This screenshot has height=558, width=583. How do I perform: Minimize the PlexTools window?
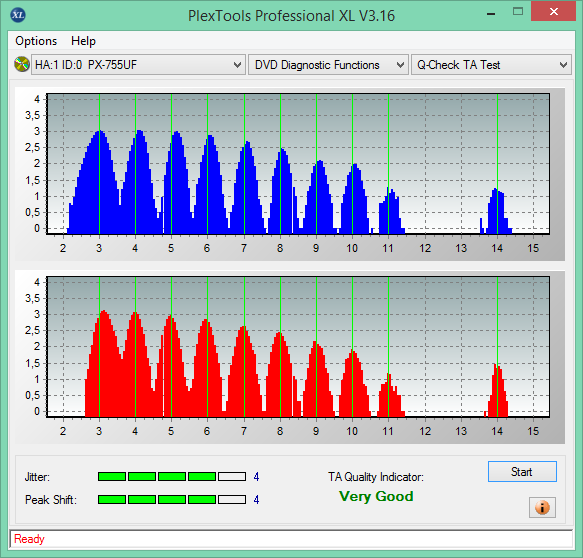click(491, 14)
